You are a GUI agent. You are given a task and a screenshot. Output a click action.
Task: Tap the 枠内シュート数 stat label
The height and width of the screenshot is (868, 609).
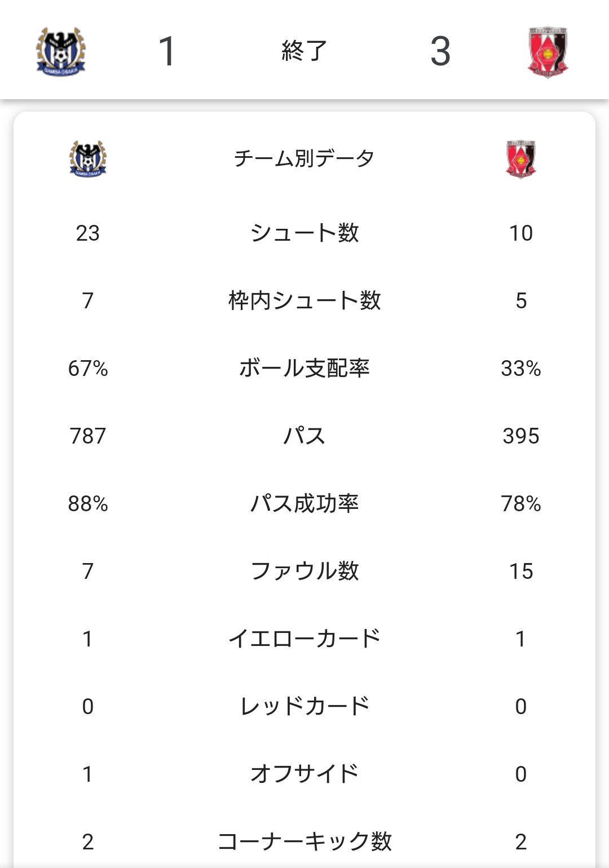coord(304,300)
